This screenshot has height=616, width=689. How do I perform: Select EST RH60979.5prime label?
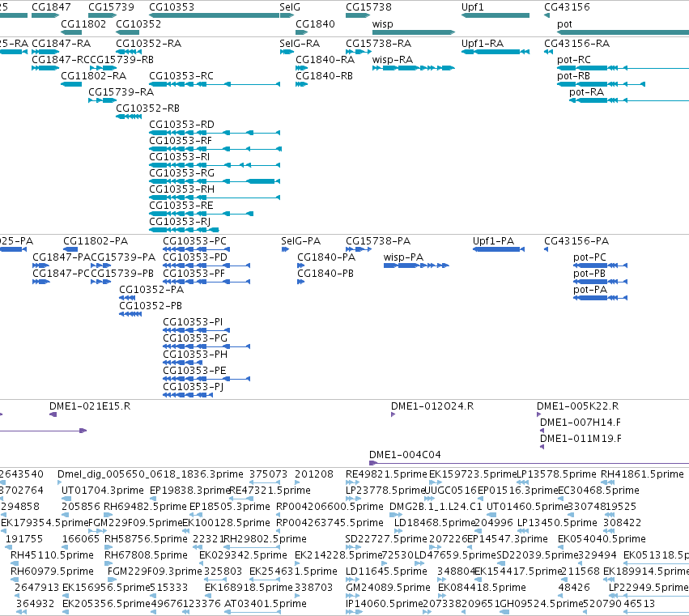click(53, 571)
